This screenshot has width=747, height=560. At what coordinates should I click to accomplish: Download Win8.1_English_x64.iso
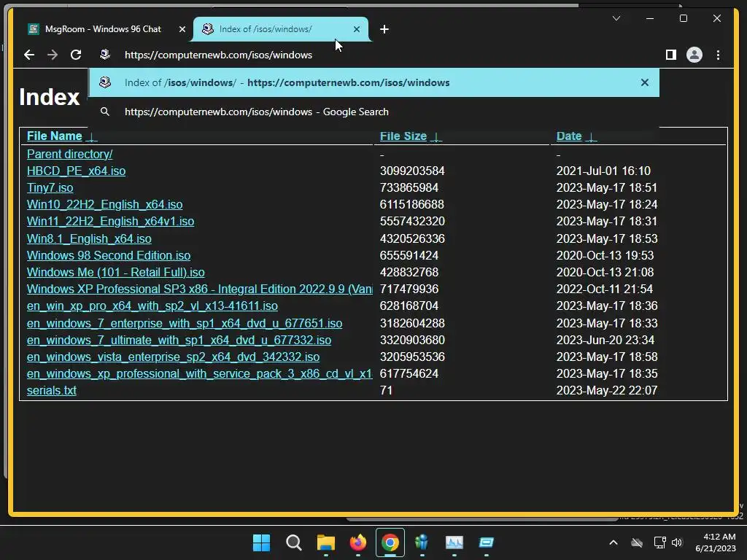89,238
